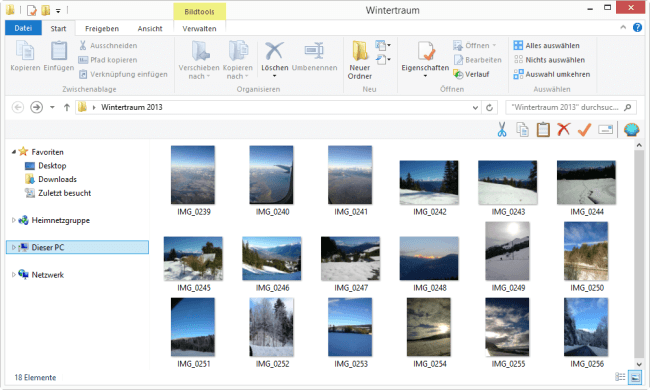Open recent locations dropdown arrow
650x390 pixels.
point(52,107)
